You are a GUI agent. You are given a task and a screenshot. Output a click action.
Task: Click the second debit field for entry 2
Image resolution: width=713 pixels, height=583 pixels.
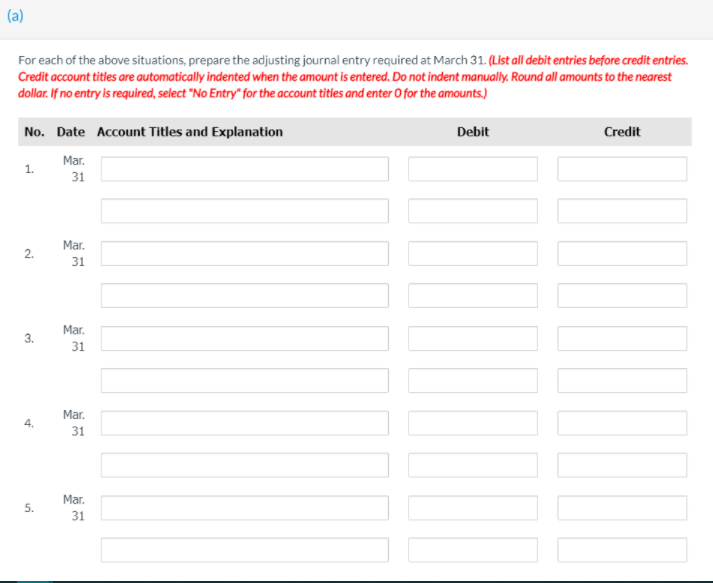click(473, 295)
